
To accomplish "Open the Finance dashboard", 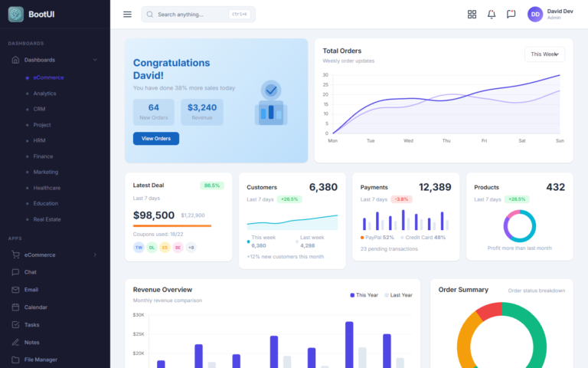I will coord(43,156).
